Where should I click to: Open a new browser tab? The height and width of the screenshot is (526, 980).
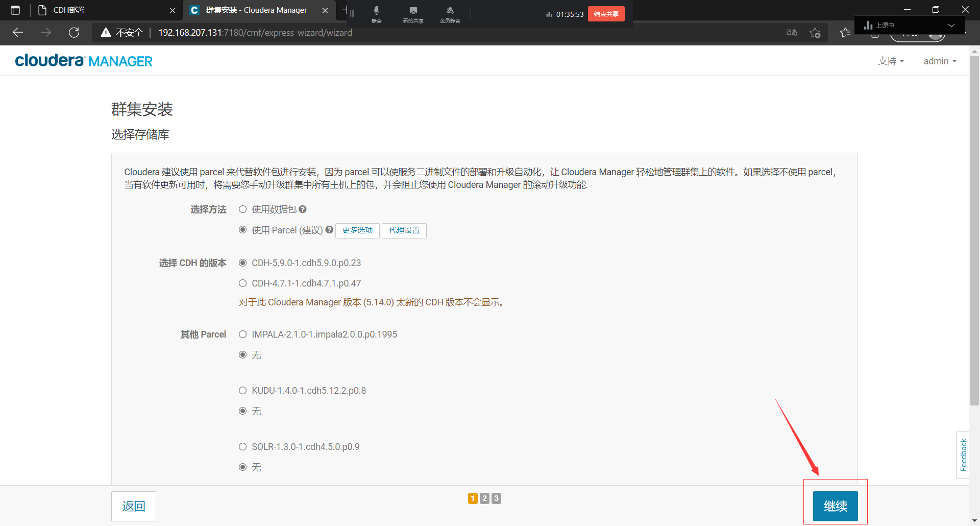point(345,10)
